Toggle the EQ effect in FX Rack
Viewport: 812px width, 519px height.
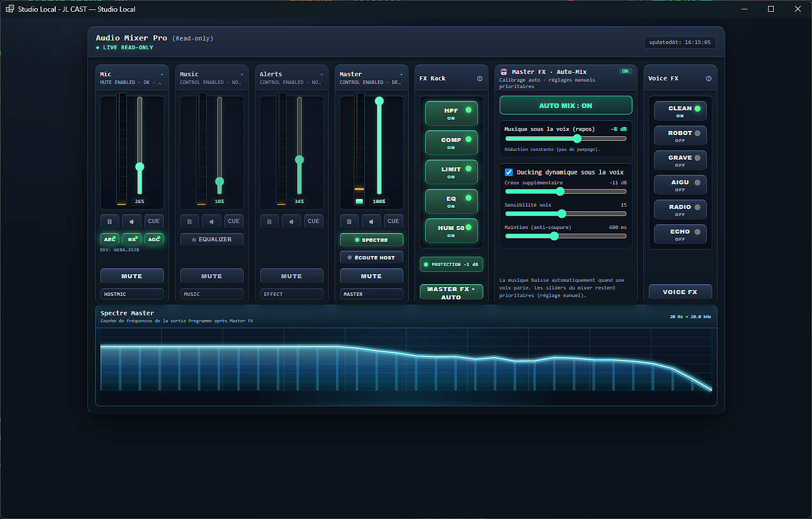(x=452, y=201)
